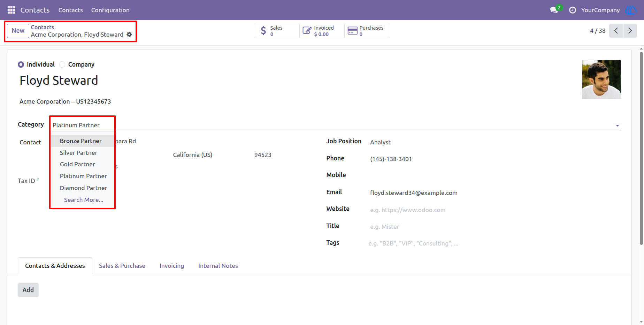Open the Purchases credit card stat button
This screenshot has width=644, height=325.
pos(367,31)
